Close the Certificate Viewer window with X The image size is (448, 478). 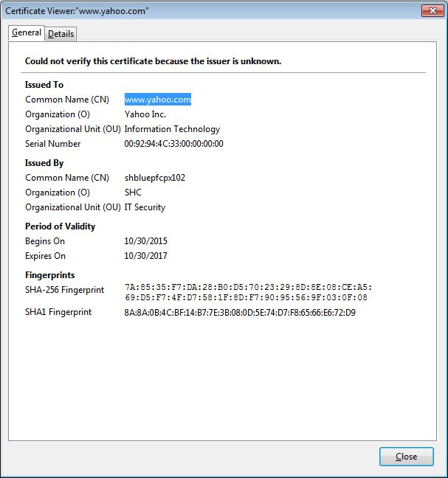click(433, 10)
